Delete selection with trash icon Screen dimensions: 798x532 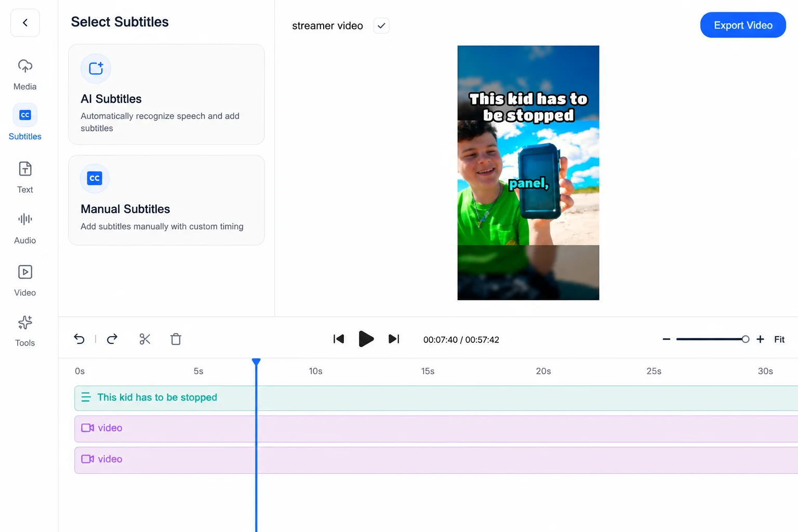176,339
